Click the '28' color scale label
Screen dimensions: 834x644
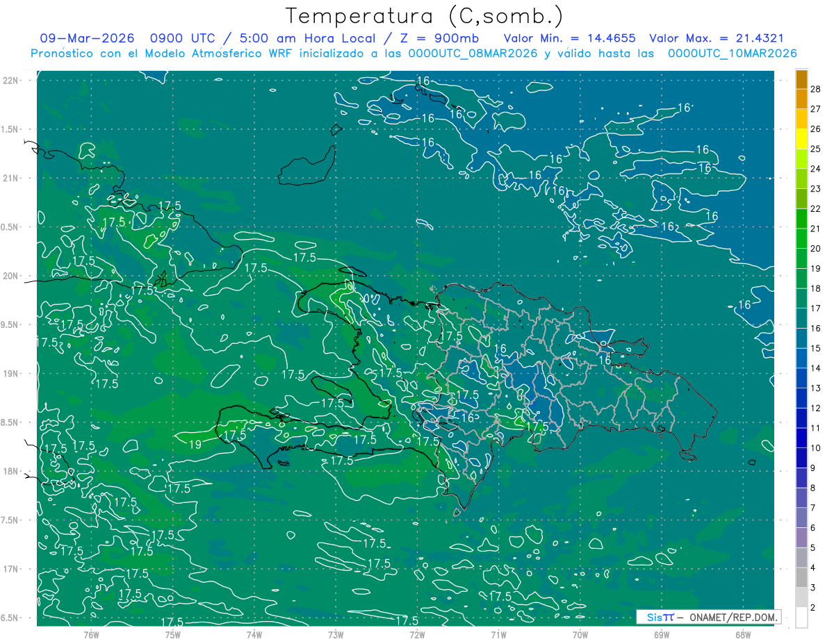(816, 89)
